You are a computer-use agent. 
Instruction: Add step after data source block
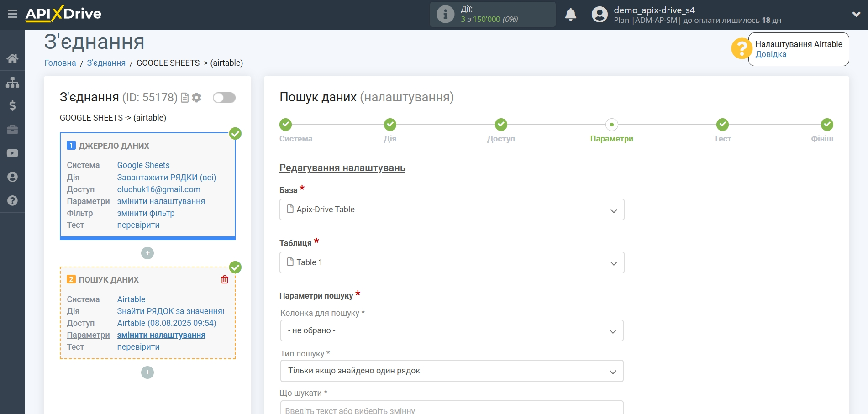(147, 253)
